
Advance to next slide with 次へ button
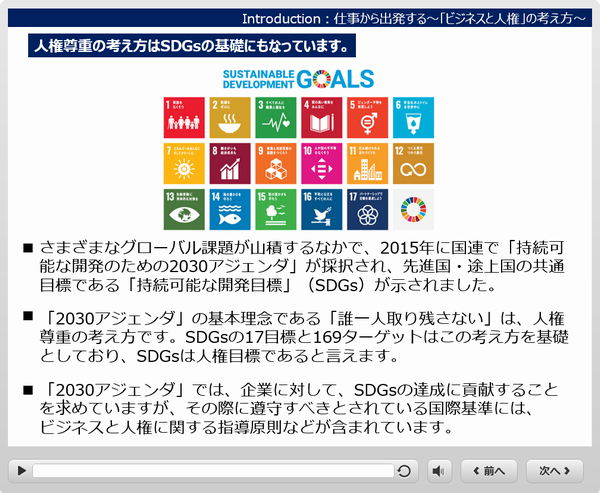pyautogui.click(x=554, y=471)
